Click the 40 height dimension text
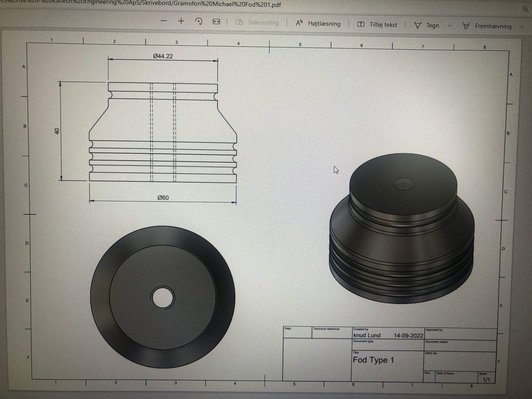The width and height of the screenshot is (532, 399). 57,131
